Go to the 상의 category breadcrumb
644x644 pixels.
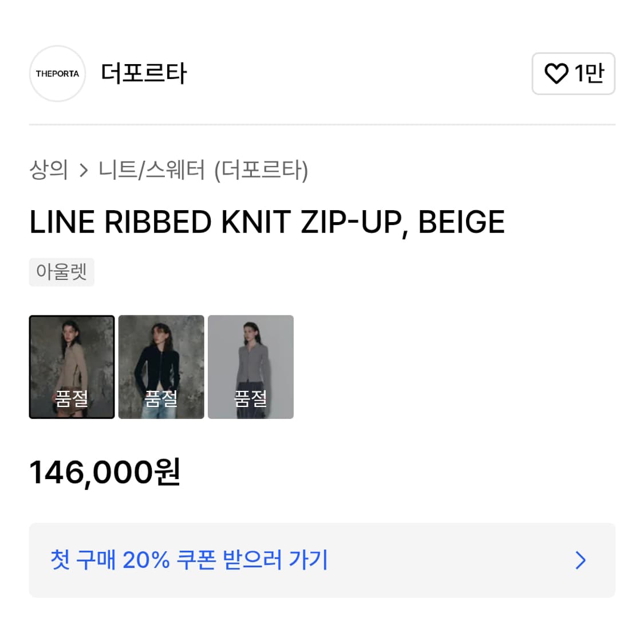click(49, 170)
